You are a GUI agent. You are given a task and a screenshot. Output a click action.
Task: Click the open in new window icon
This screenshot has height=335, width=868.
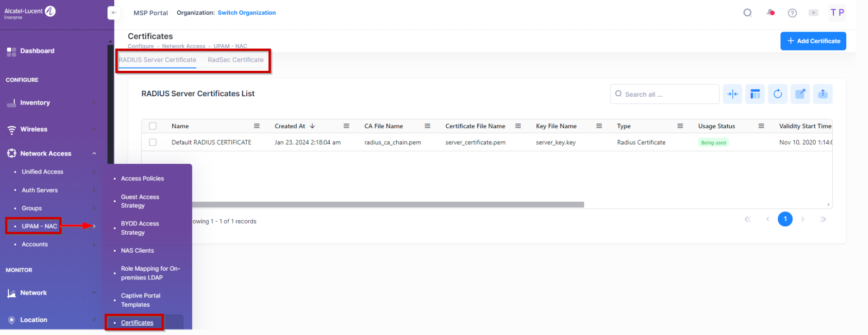[800, 94]
